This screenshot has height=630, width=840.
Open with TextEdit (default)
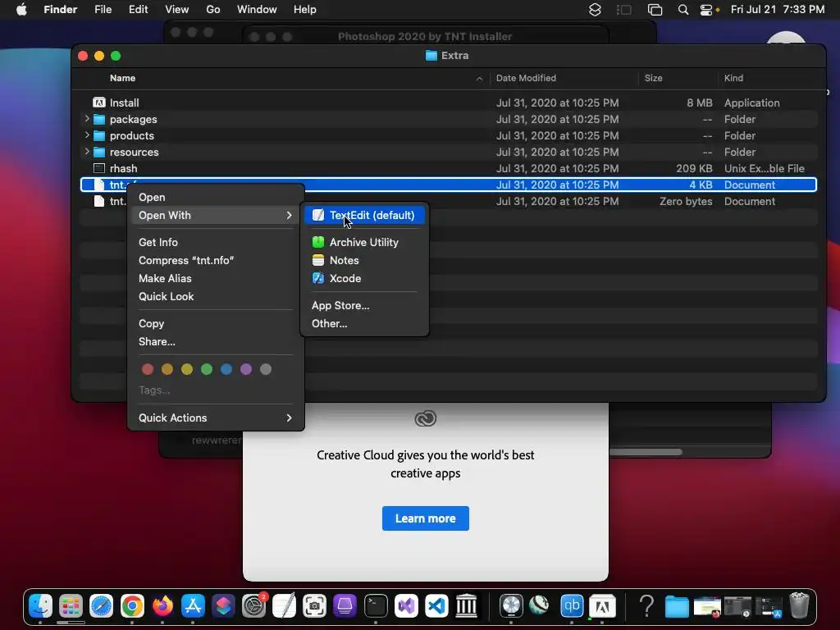click(364, 216)
